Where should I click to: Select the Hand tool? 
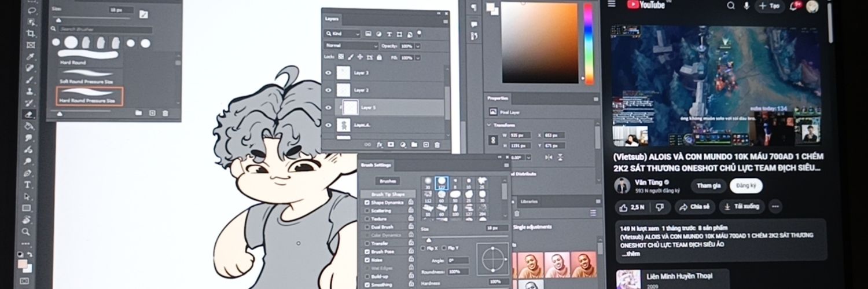[27, 220]
